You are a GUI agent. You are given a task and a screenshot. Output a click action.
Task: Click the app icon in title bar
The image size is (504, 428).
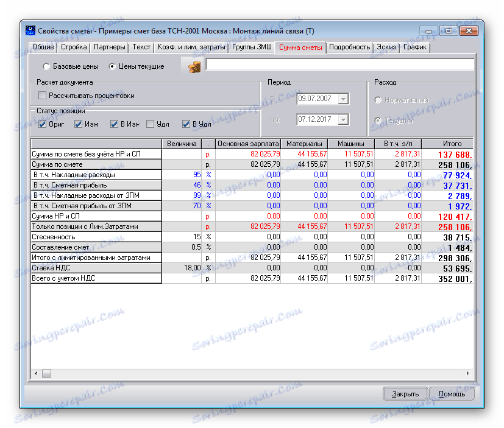click(x=30, y=31)
